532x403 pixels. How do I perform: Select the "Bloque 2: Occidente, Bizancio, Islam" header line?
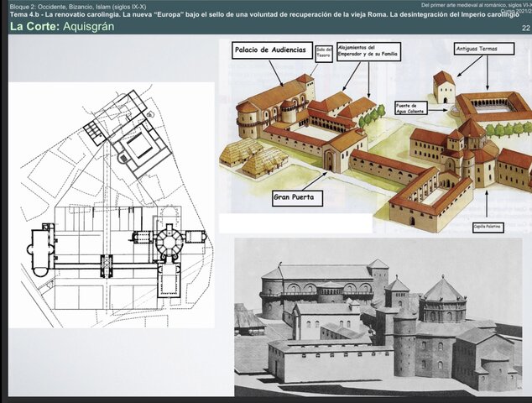click(x=78, y=7)
